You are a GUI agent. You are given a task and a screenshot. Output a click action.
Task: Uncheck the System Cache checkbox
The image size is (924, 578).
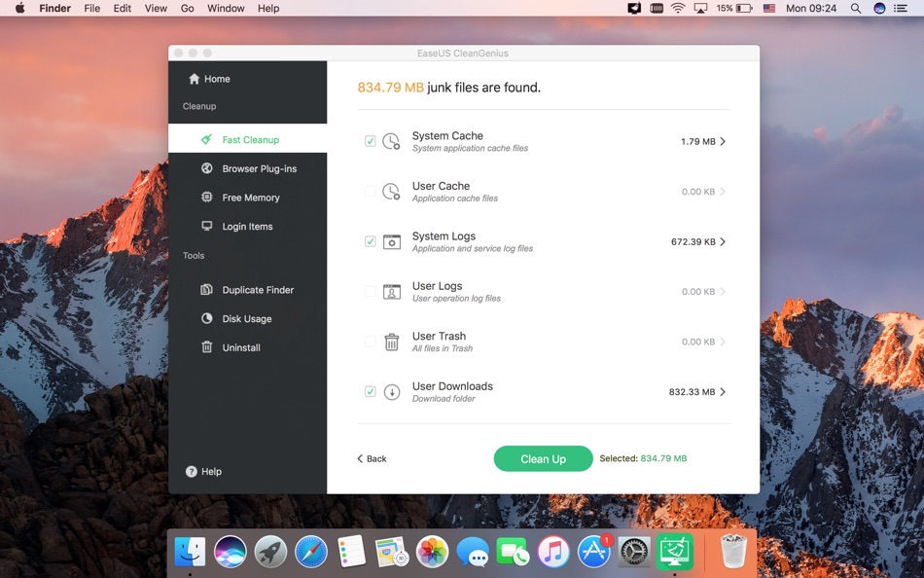click(x=370, y=141)
